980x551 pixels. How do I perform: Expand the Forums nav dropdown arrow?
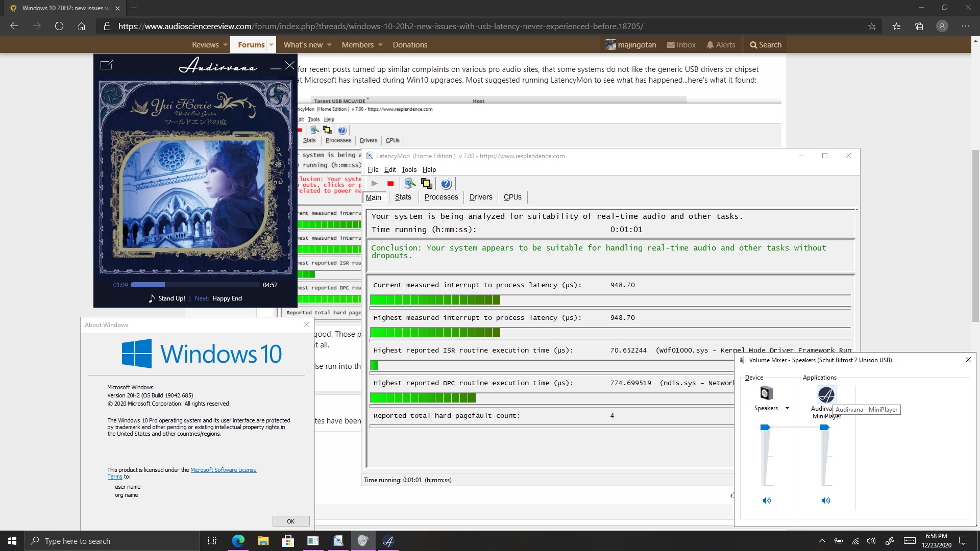coord(271,45)
